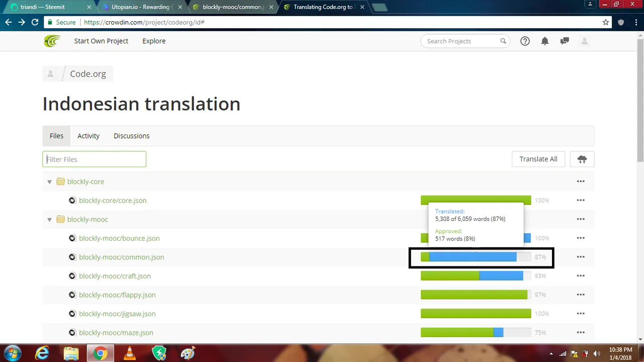Screen dimensions: 644x362
Task: Click the search magnifier icon
Action: coord(503,41)
